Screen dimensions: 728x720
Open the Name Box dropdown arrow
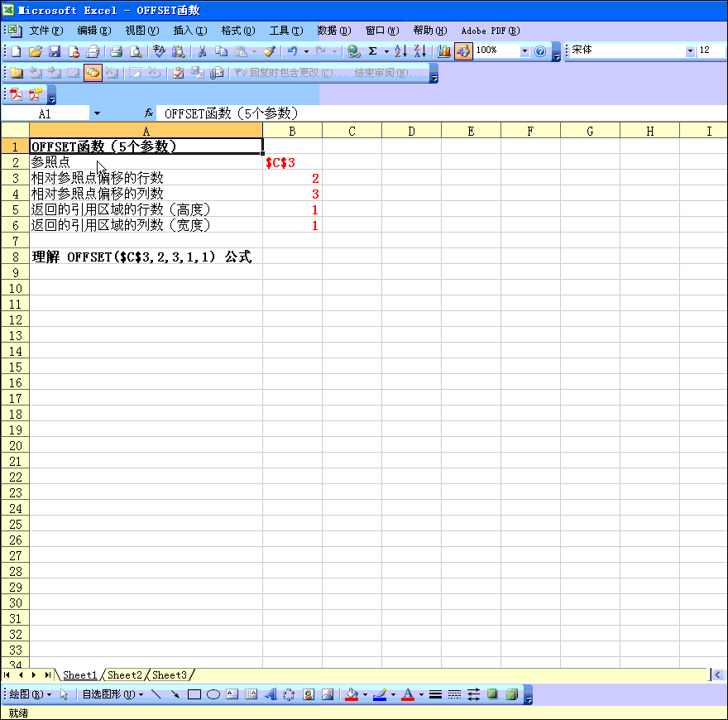pyautogui.click(x=97, y=113)
